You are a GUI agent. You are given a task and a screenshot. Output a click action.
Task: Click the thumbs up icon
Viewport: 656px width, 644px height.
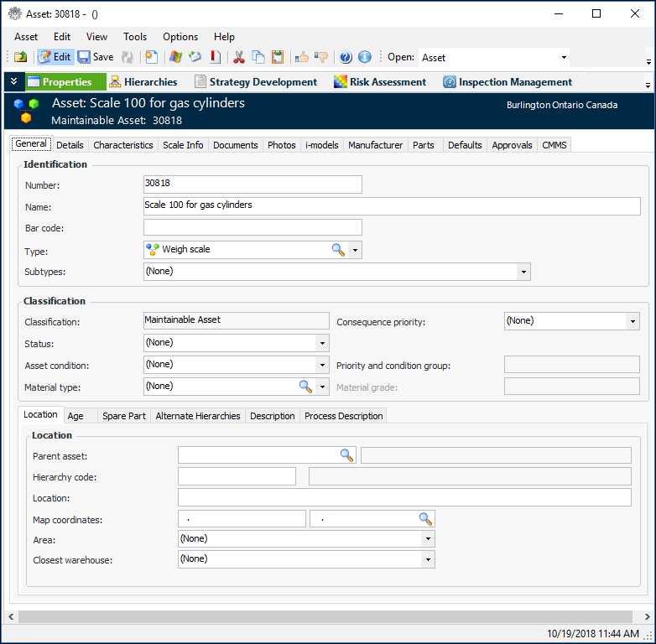(x=302, y=57)
